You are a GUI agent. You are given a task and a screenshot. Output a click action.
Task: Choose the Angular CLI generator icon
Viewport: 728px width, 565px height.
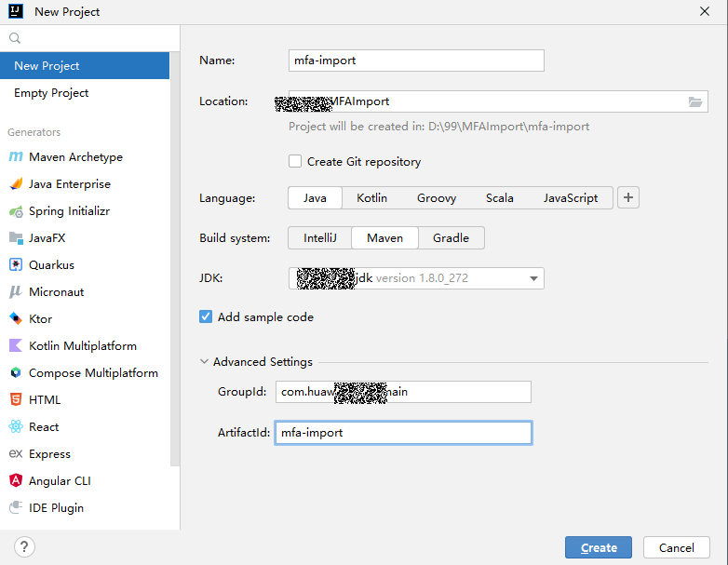coord(15,481)
